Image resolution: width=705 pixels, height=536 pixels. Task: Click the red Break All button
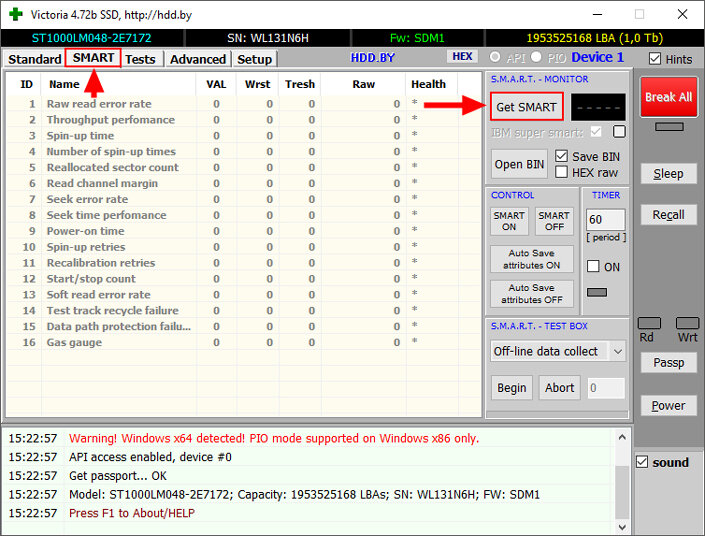click(669, 97)
